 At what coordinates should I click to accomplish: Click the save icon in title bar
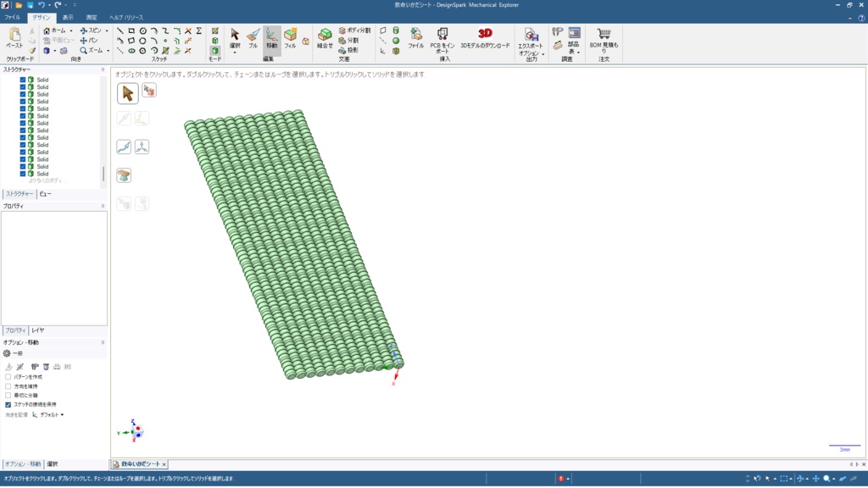tap(31, 5)
